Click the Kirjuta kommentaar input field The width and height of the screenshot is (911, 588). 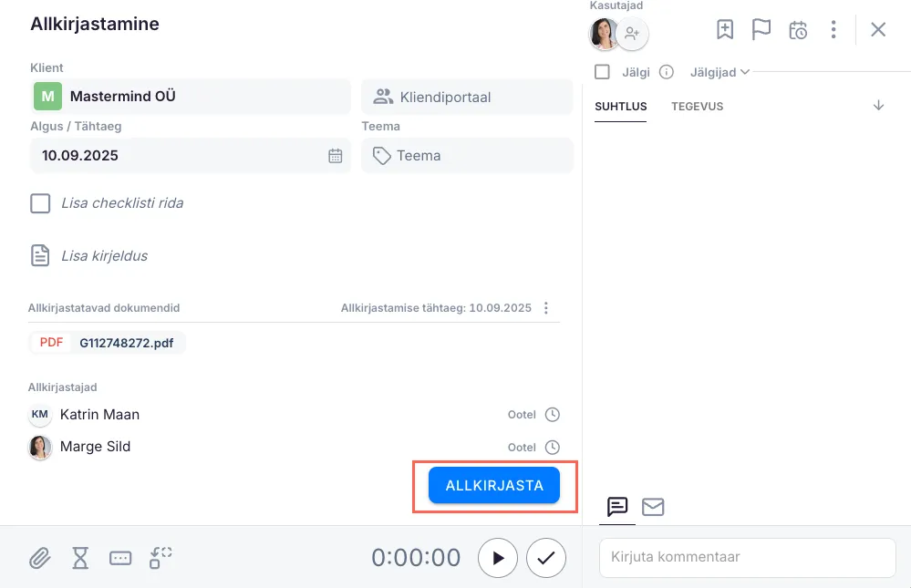coord(747,557)
